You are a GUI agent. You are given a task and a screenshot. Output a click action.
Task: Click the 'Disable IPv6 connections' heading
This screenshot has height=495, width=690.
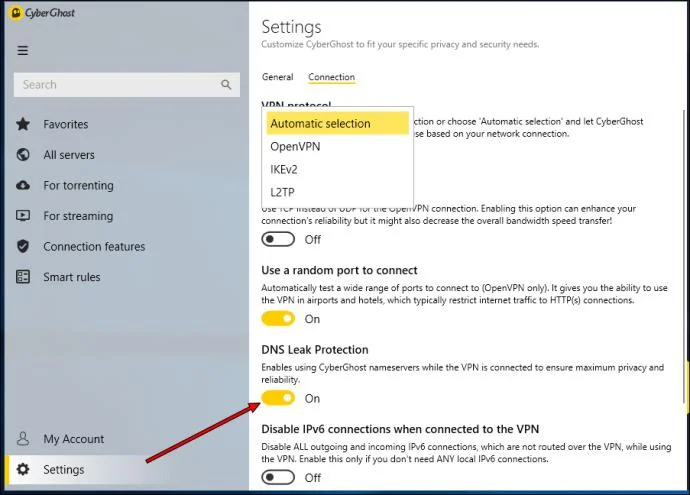click(400, 429)
